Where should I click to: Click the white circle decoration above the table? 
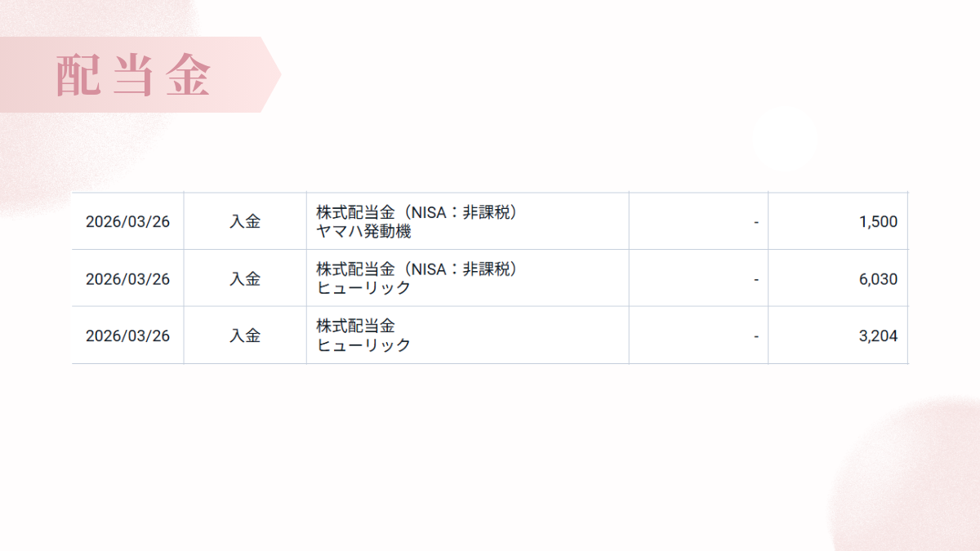pos(785,139)
